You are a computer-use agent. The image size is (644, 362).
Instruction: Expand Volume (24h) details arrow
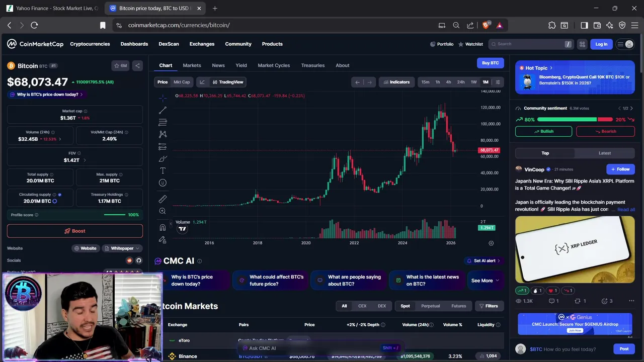click(60, 139)
